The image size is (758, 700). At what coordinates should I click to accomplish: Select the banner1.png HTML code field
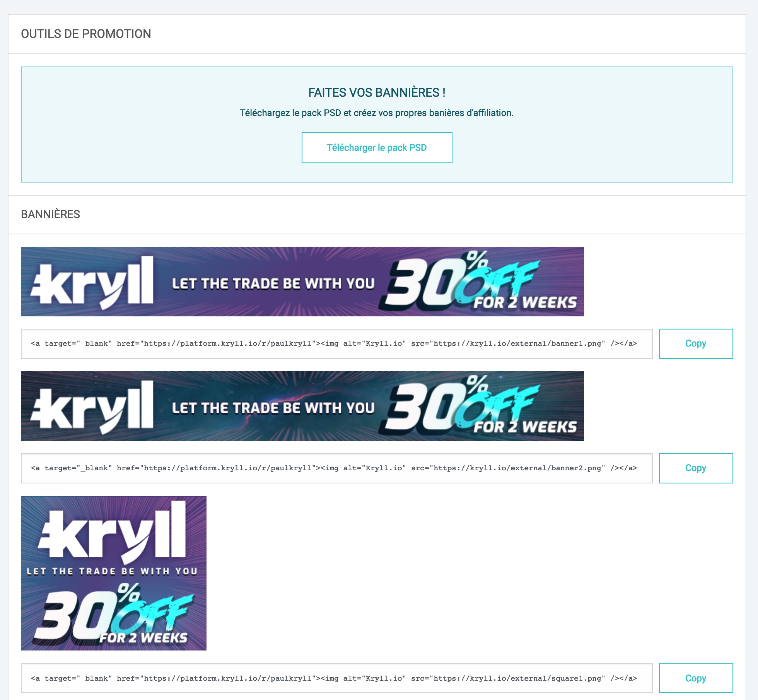[336, 343]
